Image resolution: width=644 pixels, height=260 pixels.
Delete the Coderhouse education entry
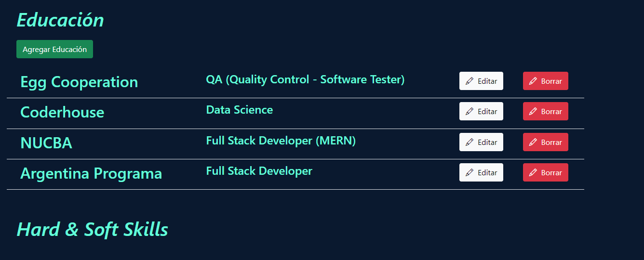(x=546, y=111)
